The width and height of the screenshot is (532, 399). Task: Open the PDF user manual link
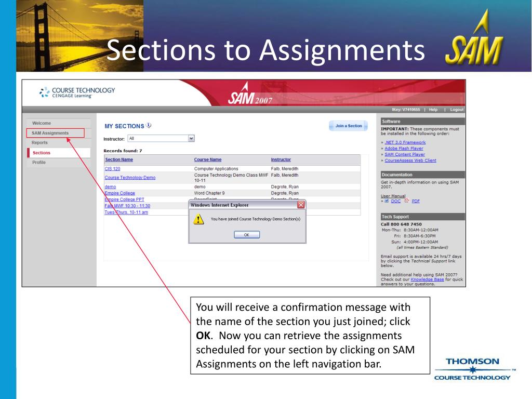pos(416,201)
